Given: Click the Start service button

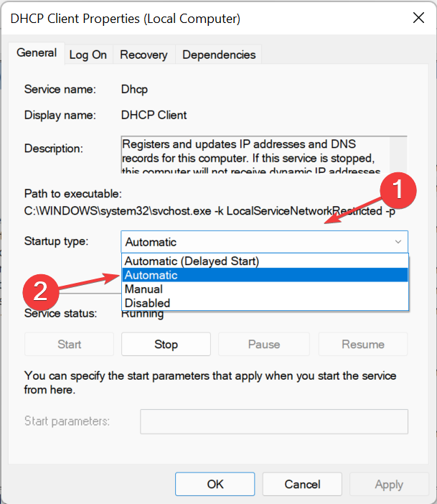Looking at the screenshot, I should 69,345.
